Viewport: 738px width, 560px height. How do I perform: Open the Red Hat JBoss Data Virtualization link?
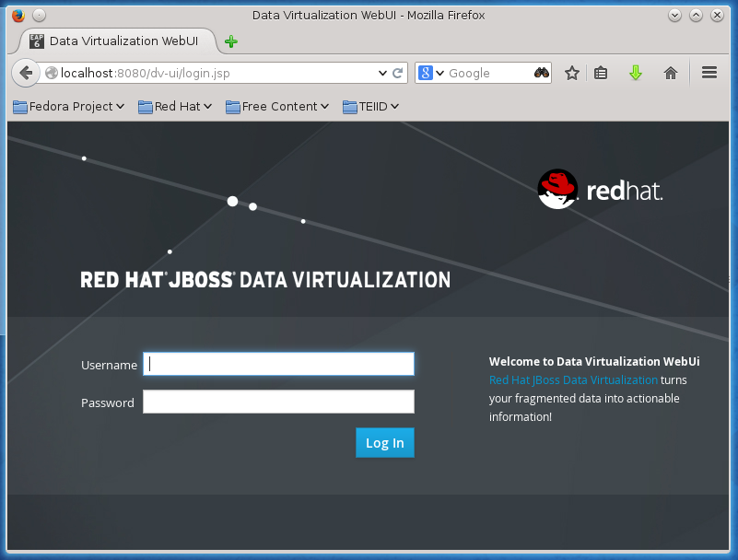tap(573, 379)
